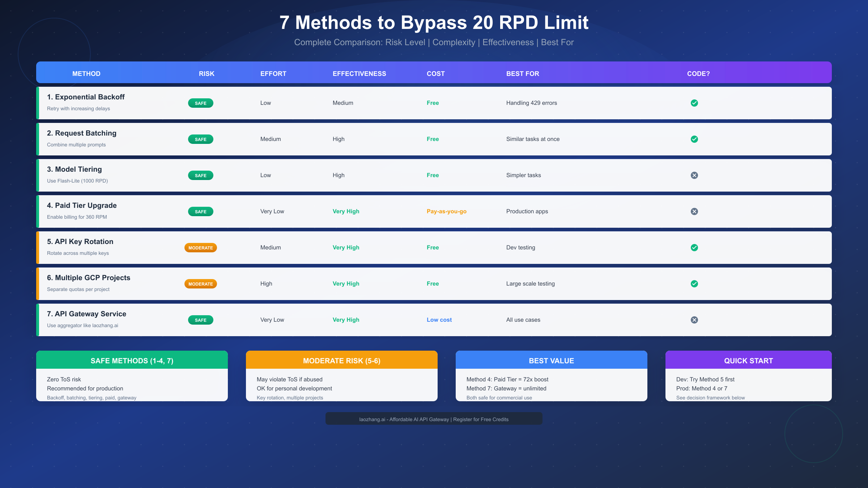Click the checkmark icon in Request Batching row
Viewport: 868px width, 488px height.
pos(694,139)
